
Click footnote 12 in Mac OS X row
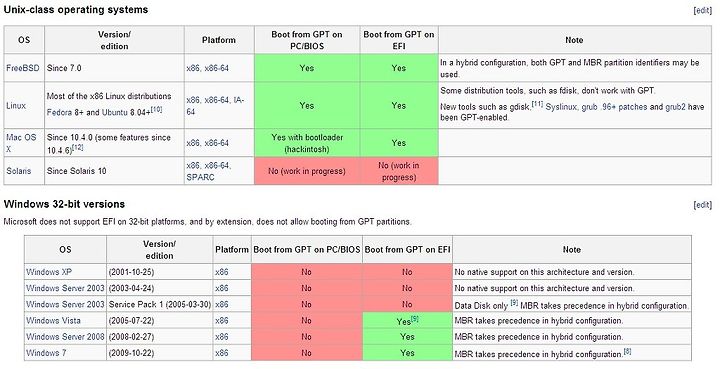pos(78,147)
